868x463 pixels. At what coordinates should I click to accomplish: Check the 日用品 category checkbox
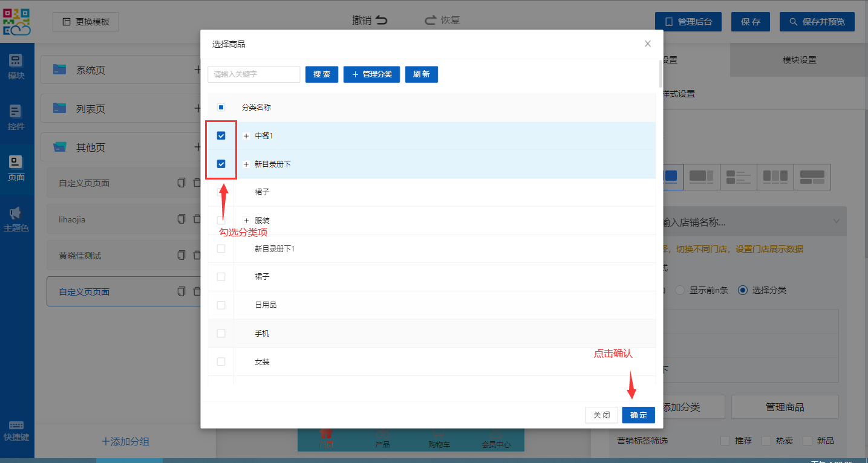221,305
